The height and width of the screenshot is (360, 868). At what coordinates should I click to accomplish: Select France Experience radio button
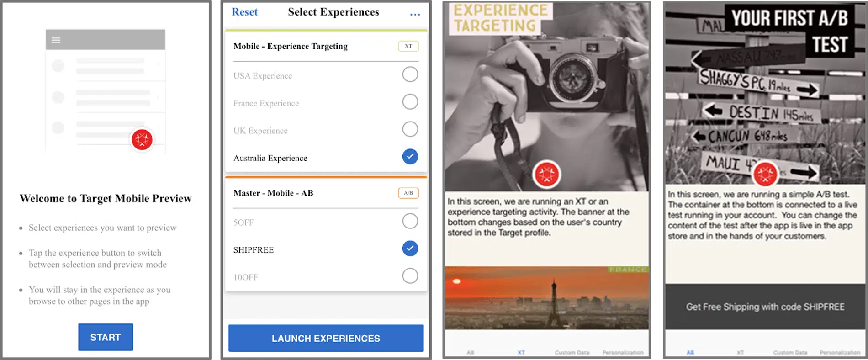pyautogui.click(x=410, y=101)
